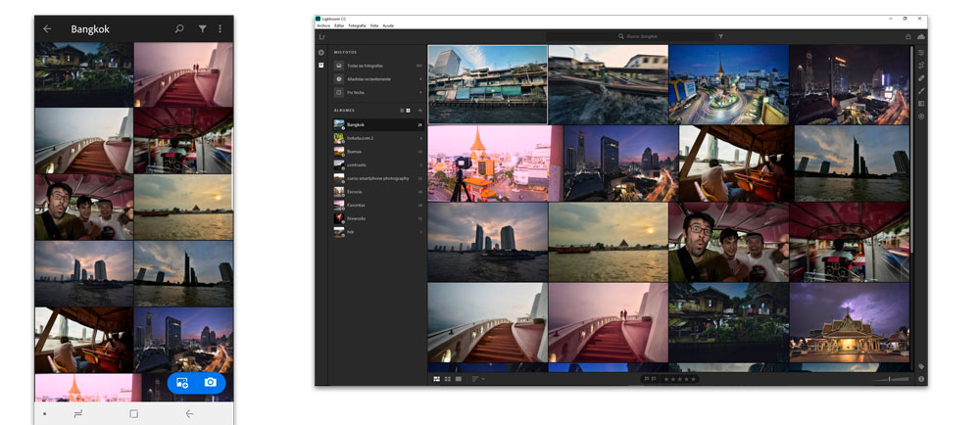Open the Edit sliders panel icon on the right
Screen dimensions: 980x425
921,52
